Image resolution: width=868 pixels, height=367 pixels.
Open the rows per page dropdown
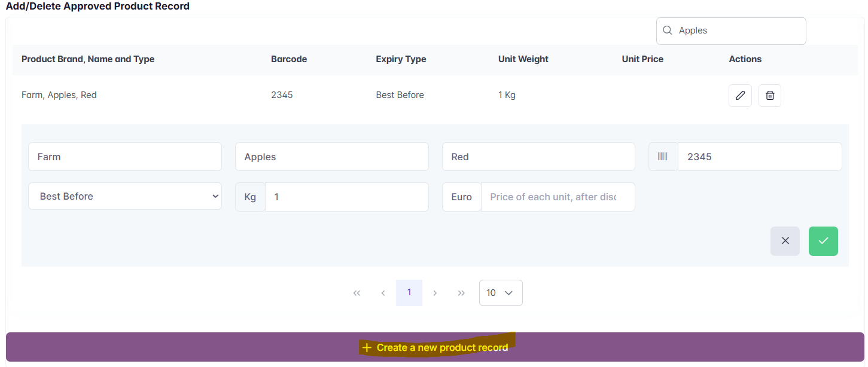(501, 293)
